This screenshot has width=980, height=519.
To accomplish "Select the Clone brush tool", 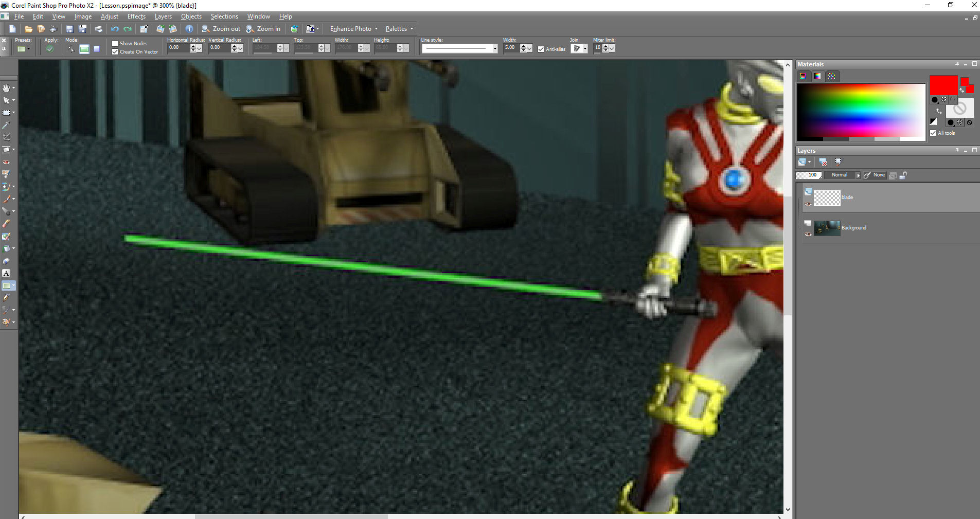I will click(x=6, y=187).
